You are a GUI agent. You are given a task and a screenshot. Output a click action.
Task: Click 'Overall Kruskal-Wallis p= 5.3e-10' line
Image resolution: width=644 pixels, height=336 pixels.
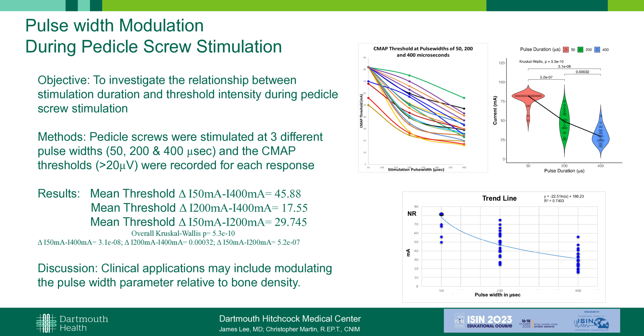183,233
